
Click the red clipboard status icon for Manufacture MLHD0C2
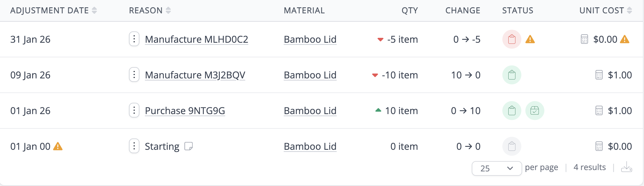(512, 39)
